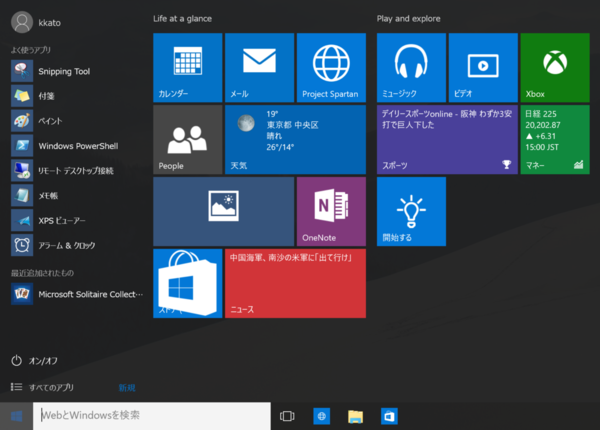Click the WebとWindowsを検索 search box

coord(152,416)
